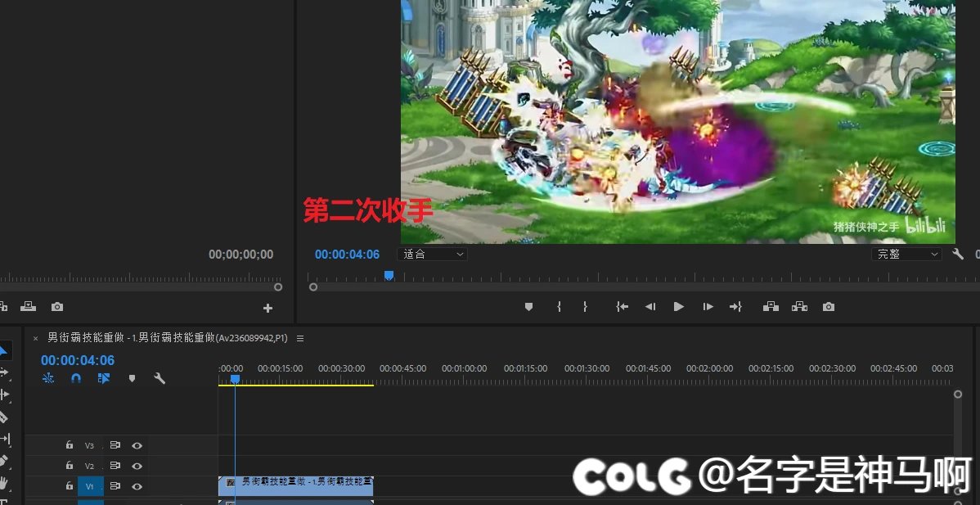Click the timeline vertical scroll handle
The width and height of the screenshot is (980, 505).
957,394
